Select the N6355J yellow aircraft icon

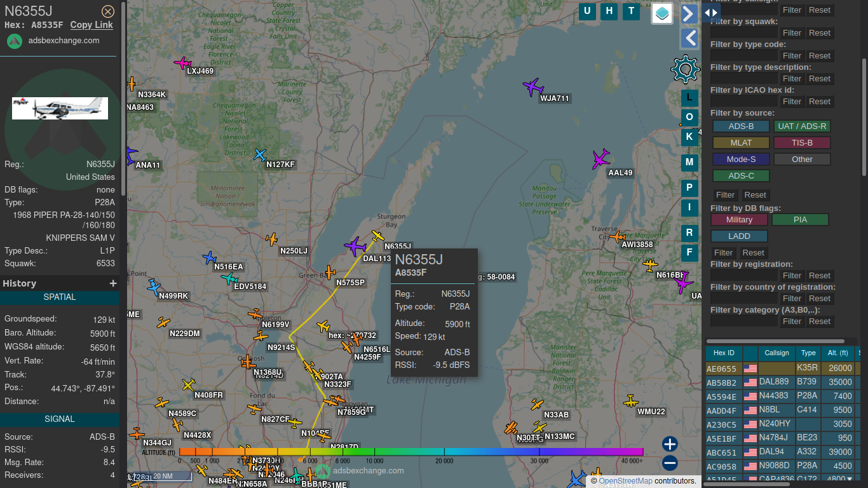[x=378, y=236]
